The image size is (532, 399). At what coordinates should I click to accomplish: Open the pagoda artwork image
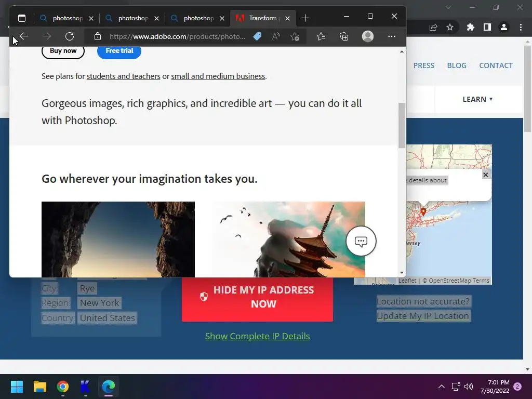point(289,239)
